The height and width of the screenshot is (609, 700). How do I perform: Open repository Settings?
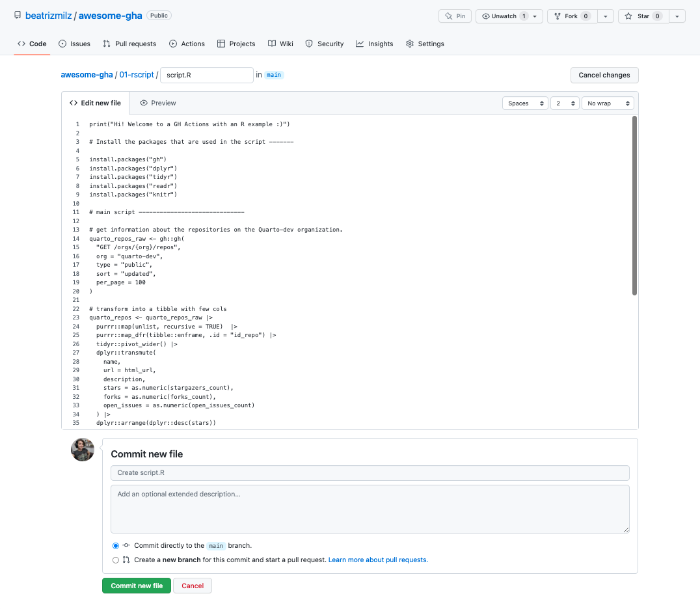click(x=425, y=44)
